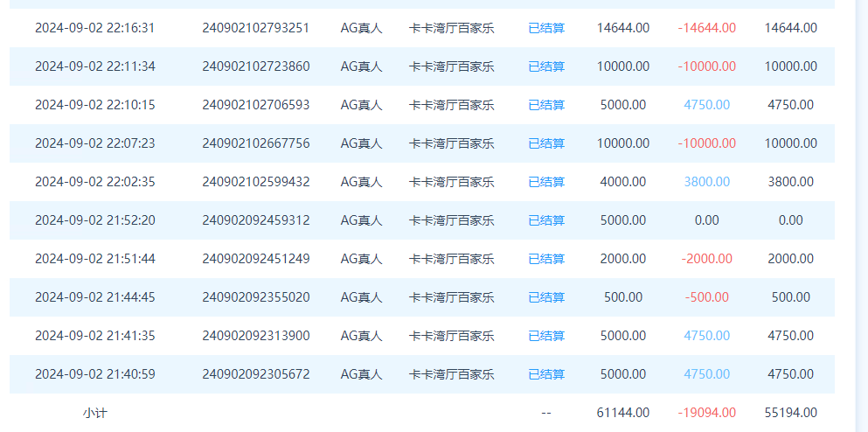Open 已结算 status for order 240902102793251
This screenshot has width=868, height=432.
pyautogui.click(x=546, y=28)
